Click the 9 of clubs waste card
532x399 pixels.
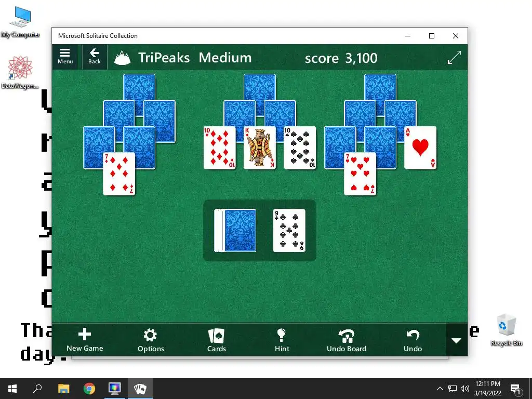point(289,230)
